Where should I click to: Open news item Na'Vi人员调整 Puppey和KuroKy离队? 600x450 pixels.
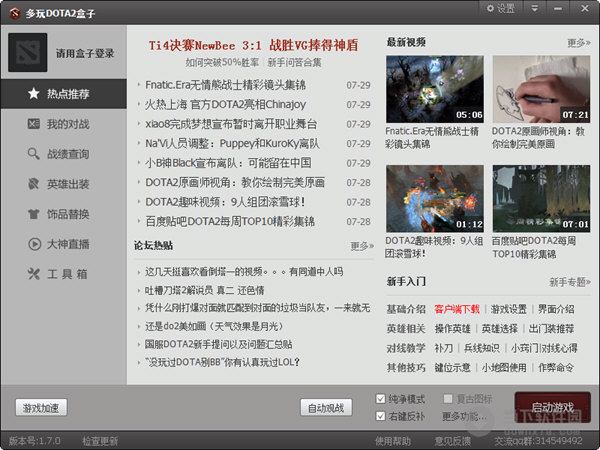(232, 143)
